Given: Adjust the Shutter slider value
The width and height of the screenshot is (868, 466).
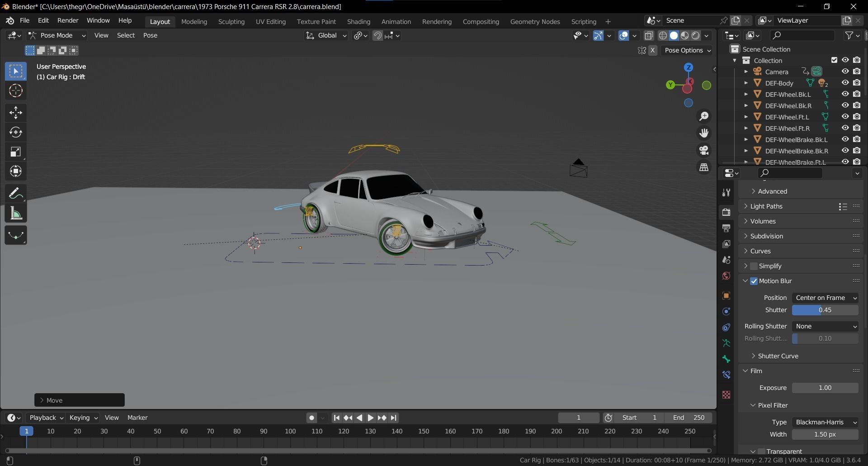Looking at the screenshot, I should point(825,310).
